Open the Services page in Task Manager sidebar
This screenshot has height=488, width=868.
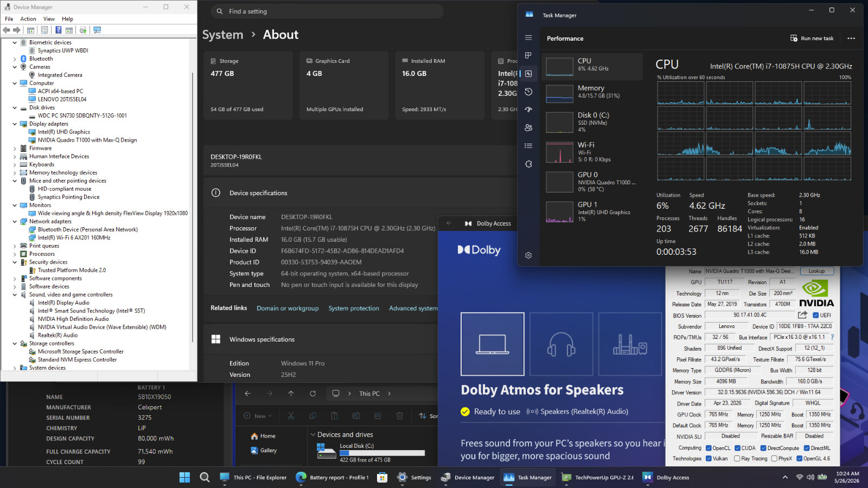[x=528, y=164]
